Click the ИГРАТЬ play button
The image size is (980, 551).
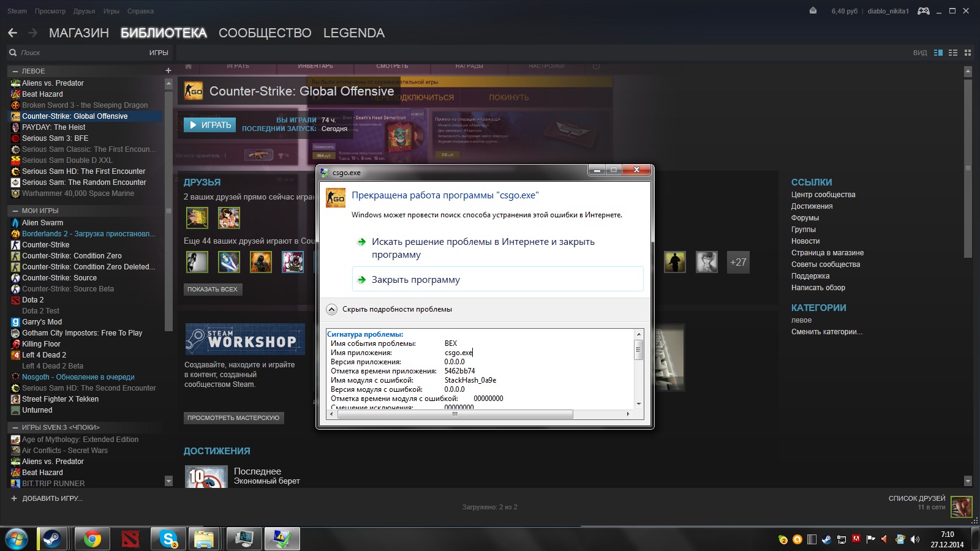[209, 125]
